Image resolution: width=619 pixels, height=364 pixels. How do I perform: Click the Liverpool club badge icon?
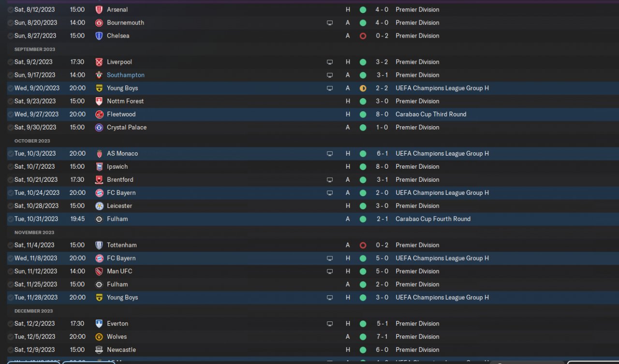pos(99,62)
